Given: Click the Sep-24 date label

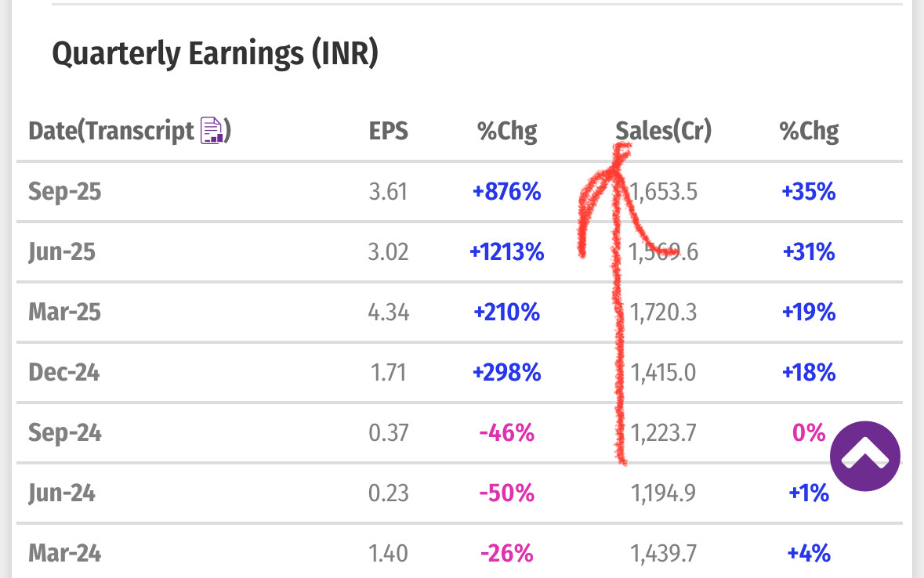Looking at the screenshot, I should pos(65,432).
